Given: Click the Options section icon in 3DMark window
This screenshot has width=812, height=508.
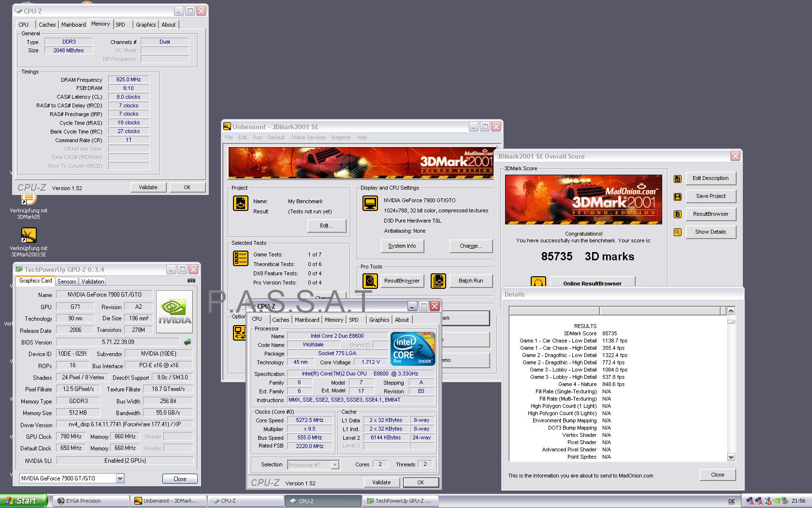Looking at the screenshot, I should click(240, 332).
